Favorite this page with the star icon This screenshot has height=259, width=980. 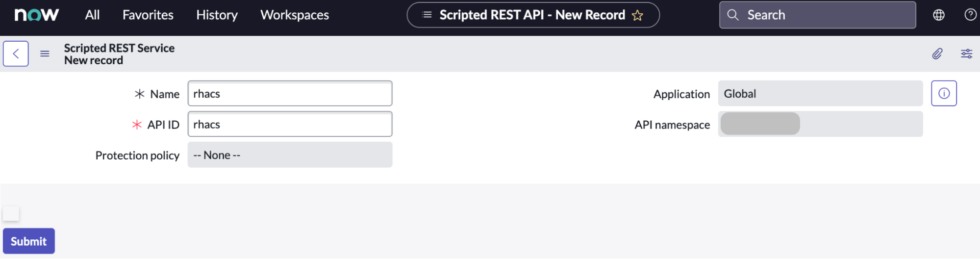point(637,15)
